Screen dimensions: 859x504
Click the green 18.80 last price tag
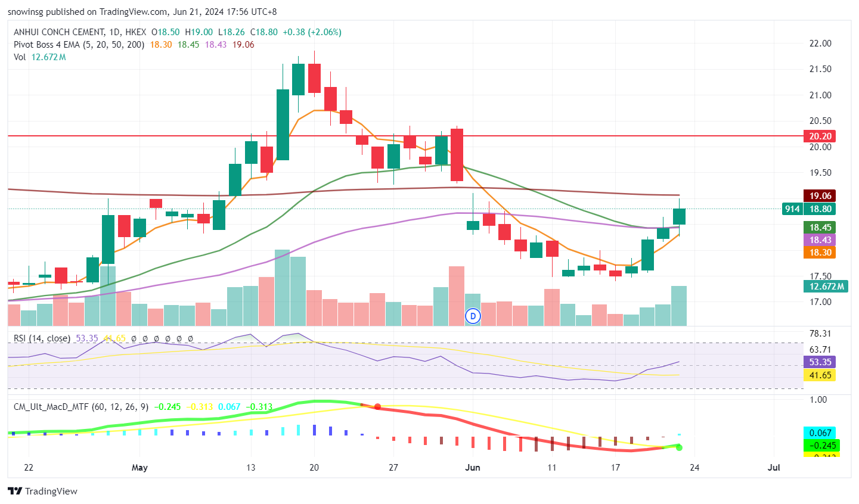click(820, 209)
